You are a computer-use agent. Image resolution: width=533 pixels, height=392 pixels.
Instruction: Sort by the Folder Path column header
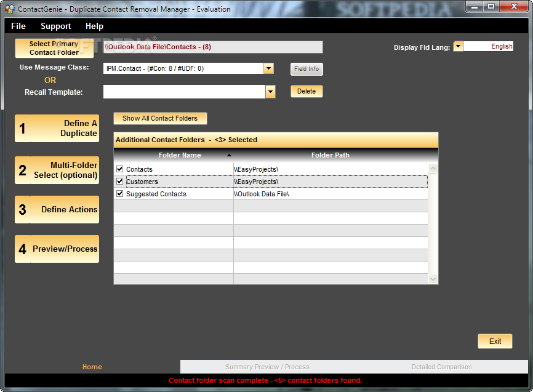point(331,155)
